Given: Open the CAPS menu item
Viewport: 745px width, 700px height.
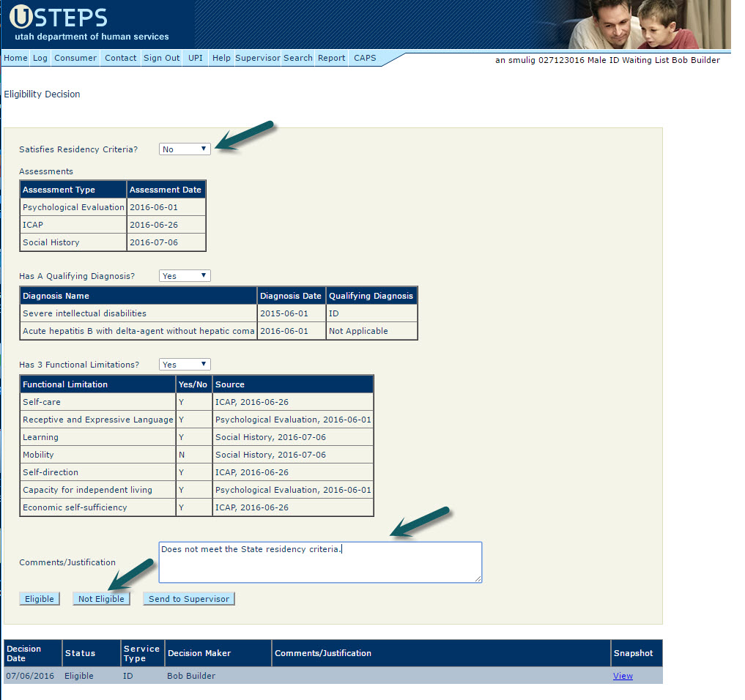Looking at the screenshot, I should tap(365, 58).
